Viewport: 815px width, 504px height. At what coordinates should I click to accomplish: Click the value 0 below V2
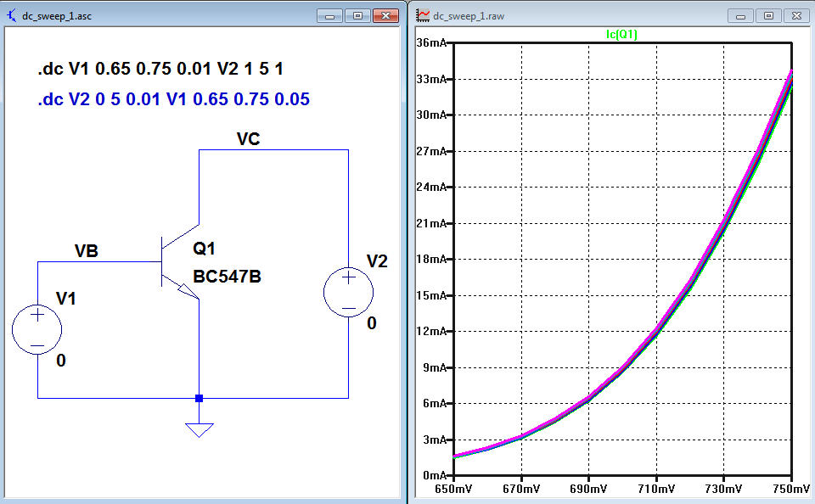point(372,323)
